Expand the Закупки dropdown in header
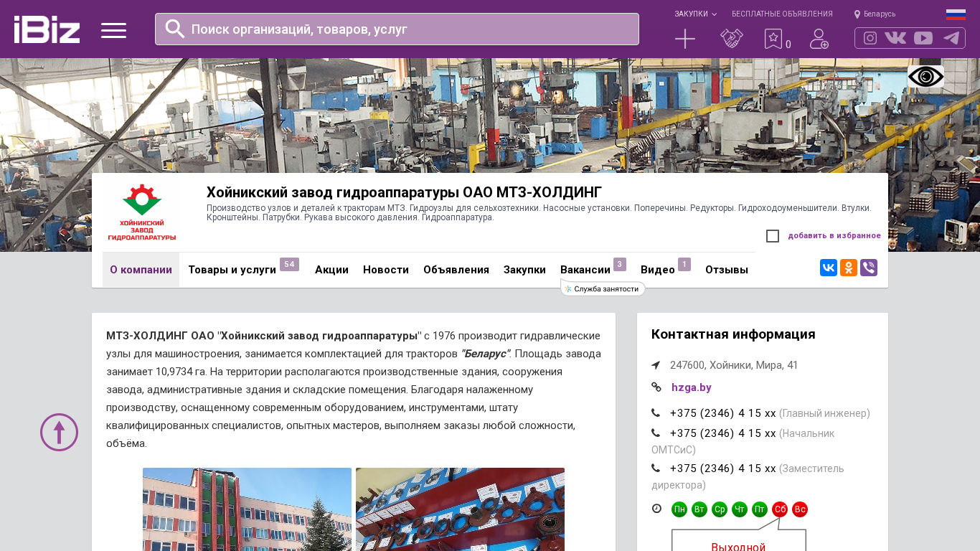The image size is (980, 551). 695,14
